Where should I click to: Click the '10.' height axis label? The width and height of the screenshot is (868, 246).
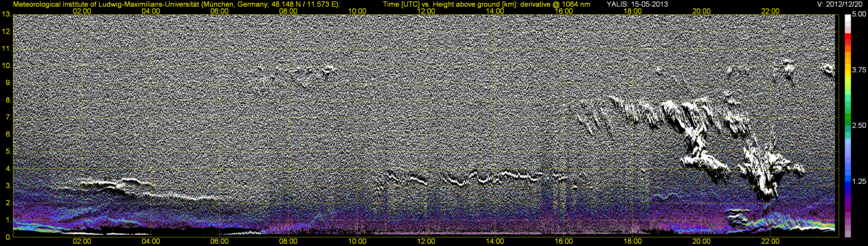point(6,66)
